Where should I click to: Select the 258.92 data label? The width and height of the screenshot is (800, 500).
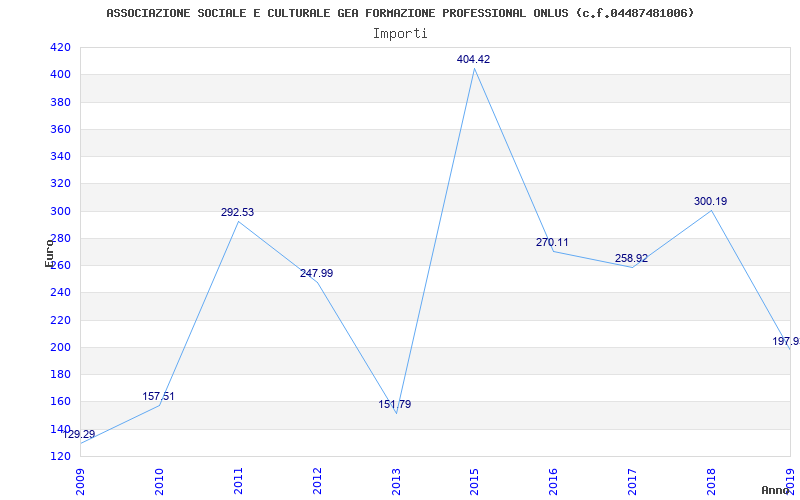pos(631,258)
